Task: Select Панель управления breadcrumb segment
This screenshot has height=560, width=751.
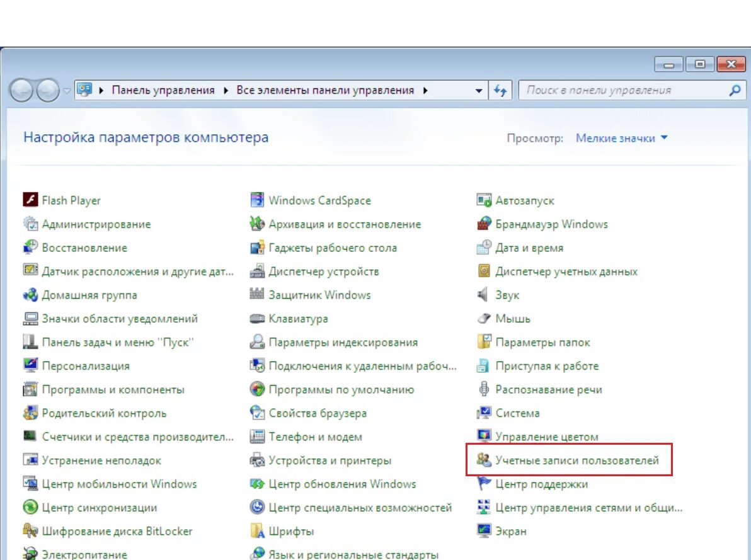Action: click(163, 90)
